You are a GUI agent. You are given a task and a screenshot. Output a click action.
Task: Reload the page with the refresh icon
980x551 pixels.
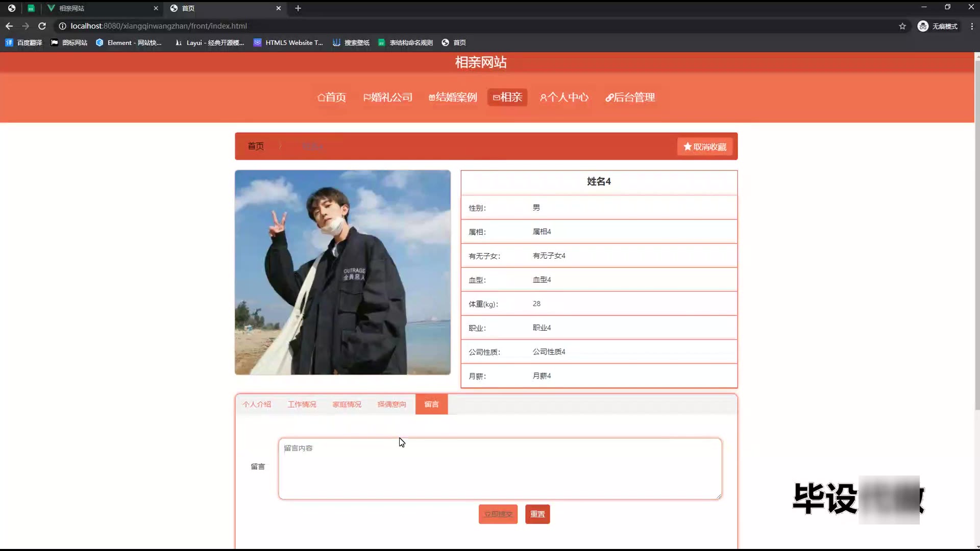point(42,26)
